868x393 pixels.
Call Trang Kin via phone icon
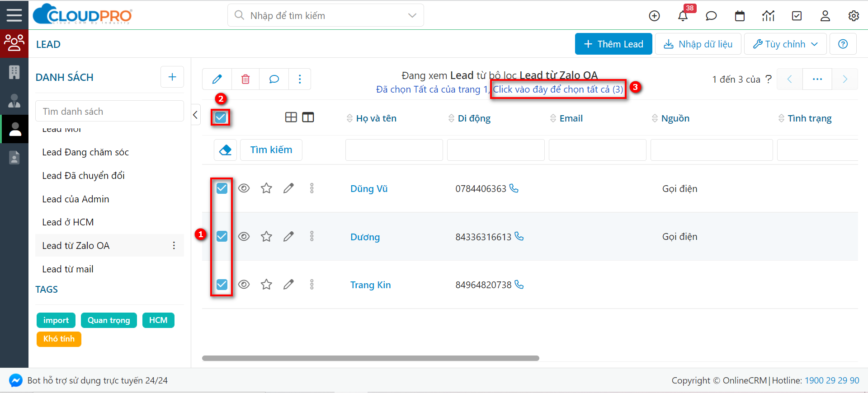(519, 284)
